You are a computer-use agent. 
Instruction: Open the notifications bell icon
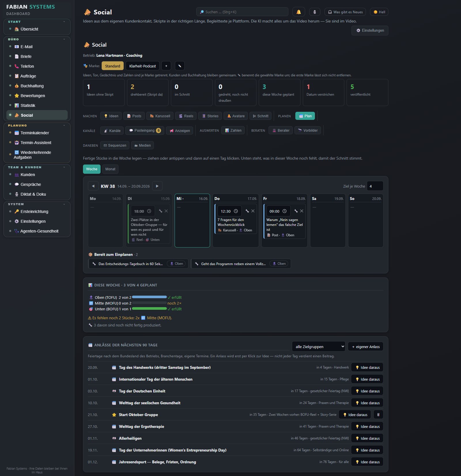tap(298, 12)
